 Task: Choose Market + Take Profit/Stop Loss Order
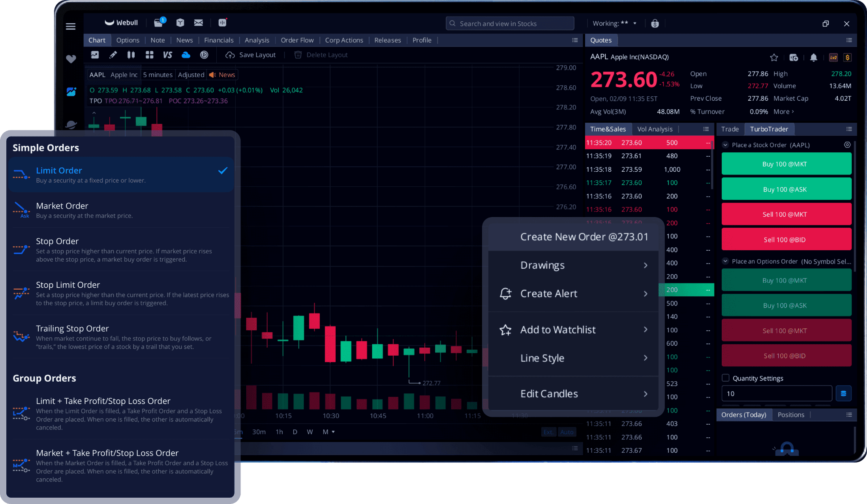[x=121, y=466]
